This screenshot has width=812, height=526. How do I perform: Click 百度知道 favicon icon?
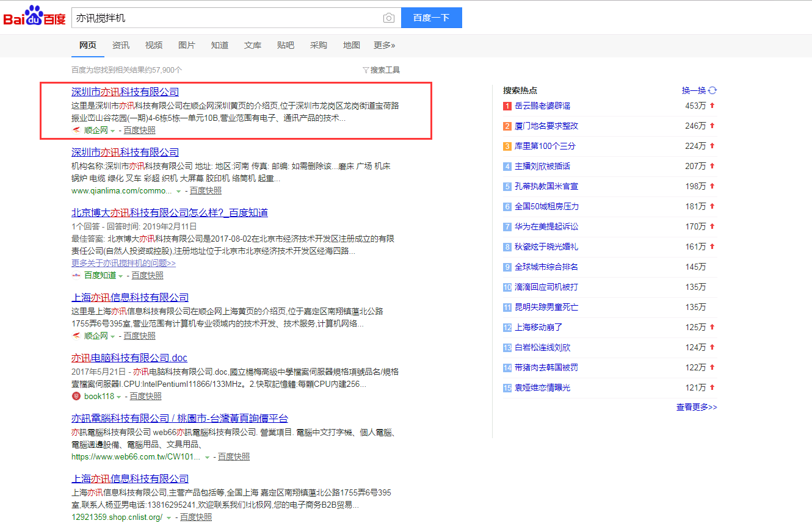point(76,275)
